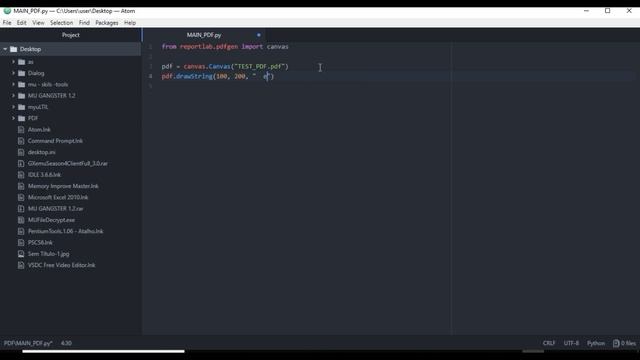This screenshot has height=360, width=640.
Task: Open the Packages menu
Action: point(107,23)
